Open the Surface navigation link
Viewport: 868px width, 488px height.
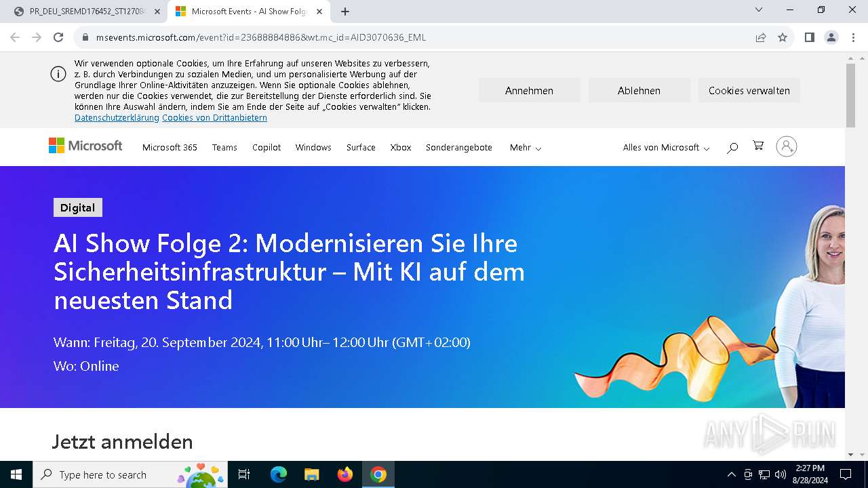[361, 147]
